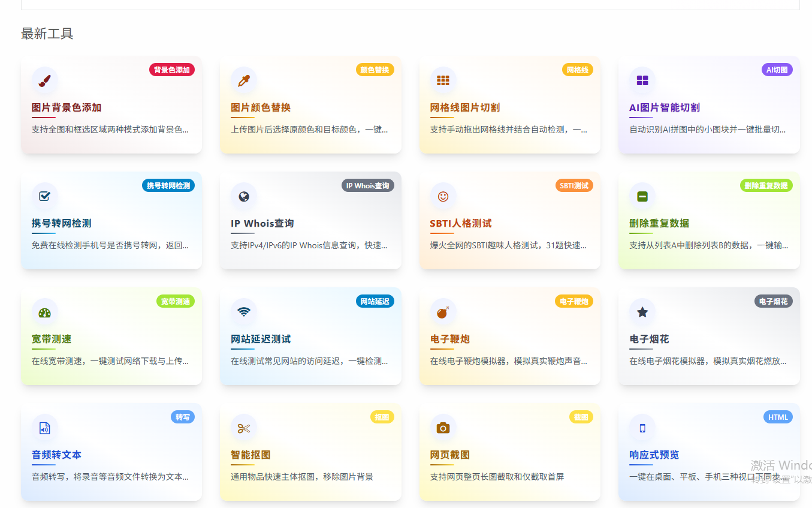Open the 响应式预览 phone icon
Viewport: 812px width, 508px height.
click(x=642, y=428)
